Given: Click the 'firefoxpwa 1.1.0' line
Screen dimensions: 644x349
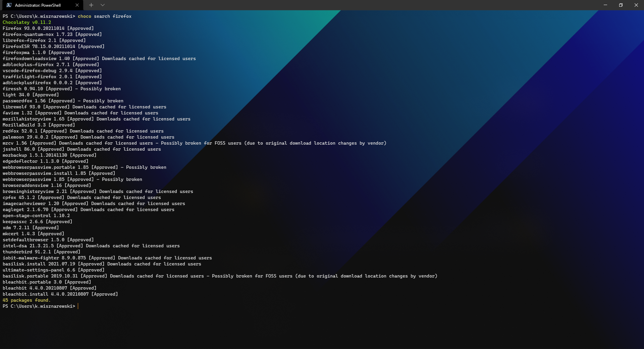Looking at the screenshot, I should click(39, 52).
